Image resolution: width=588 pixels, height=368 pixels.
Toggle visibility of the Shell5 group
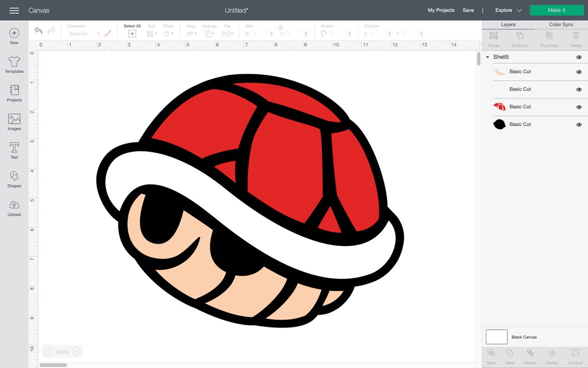pos(579,57)
